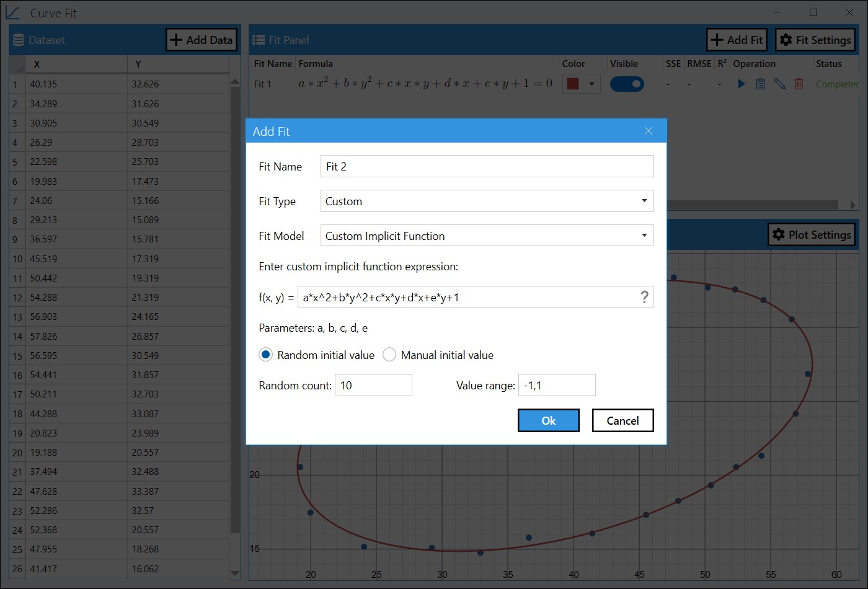Select cell with Y value 31.626
The image size is (868, 589).
point(178,104)
